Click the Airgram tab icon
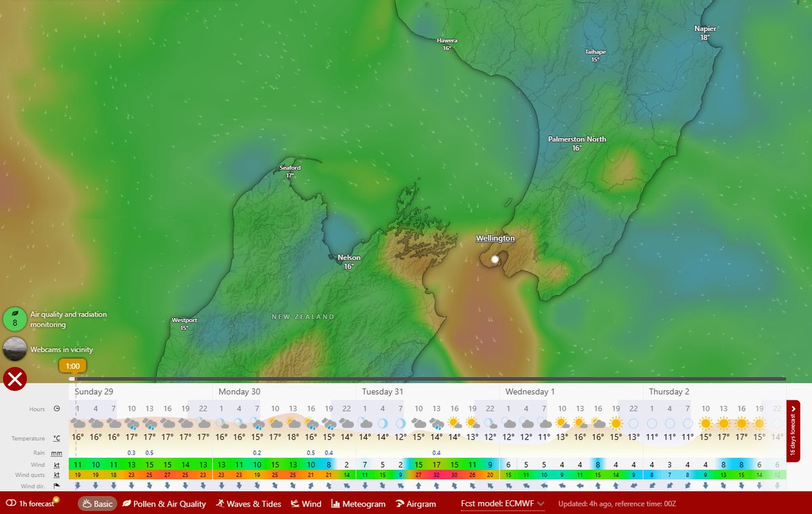Image resolution: width=812 pixels, height=514 pixels. [400, 504]
